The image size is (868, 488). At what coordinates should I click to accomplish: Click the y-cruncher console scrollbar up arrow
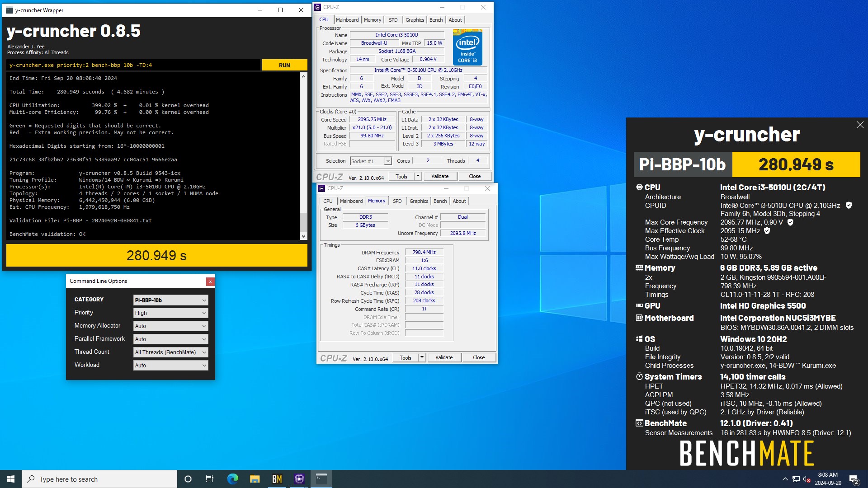[303, 76]
